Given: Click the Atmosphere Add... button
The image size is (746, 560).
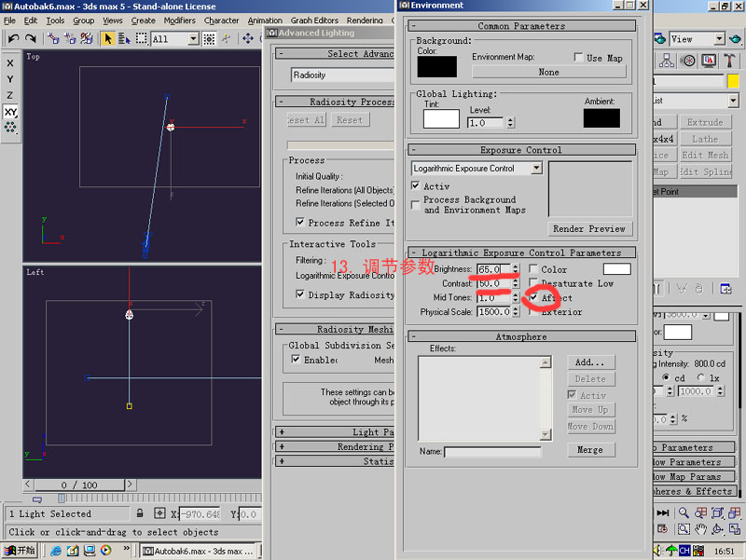Looking at the screenshot, I should click(x=591, y=362).
